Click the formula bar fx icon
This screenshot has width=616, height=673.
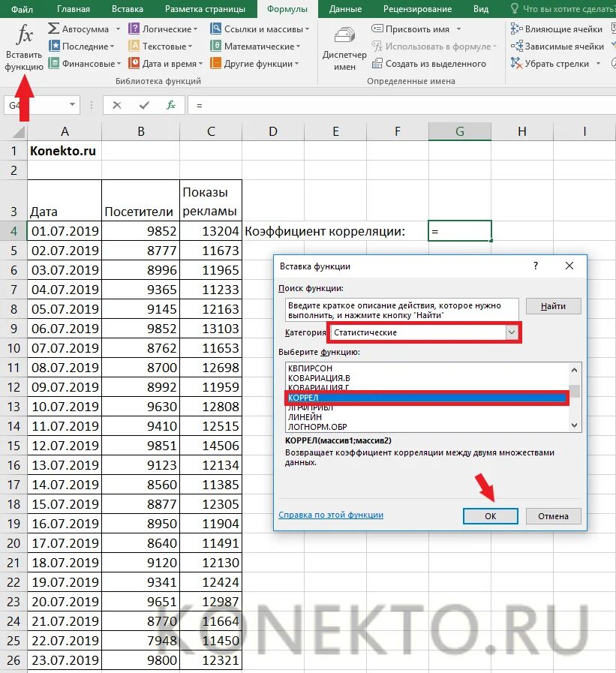(171, 105)
